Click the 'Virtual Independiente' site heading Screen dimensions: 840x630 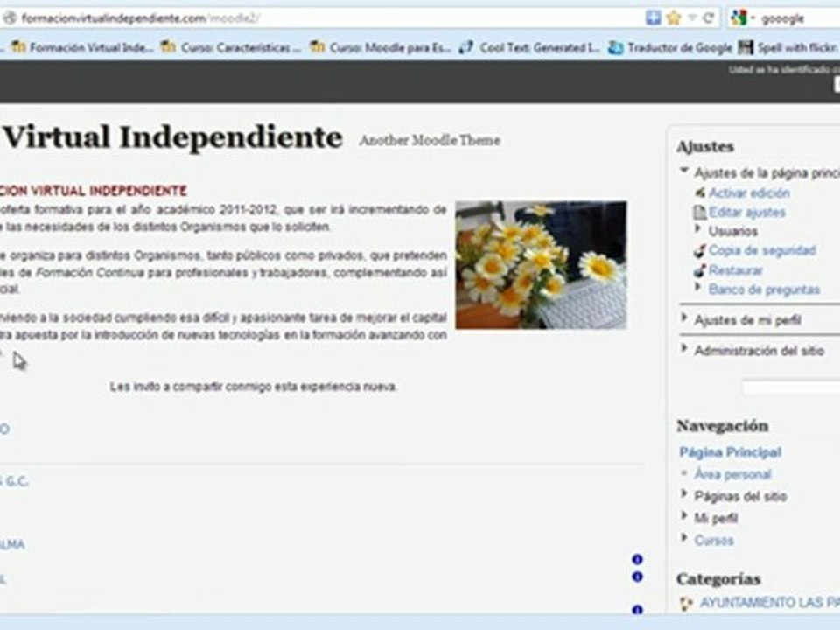pyautogui.click(x=171, y=136)
